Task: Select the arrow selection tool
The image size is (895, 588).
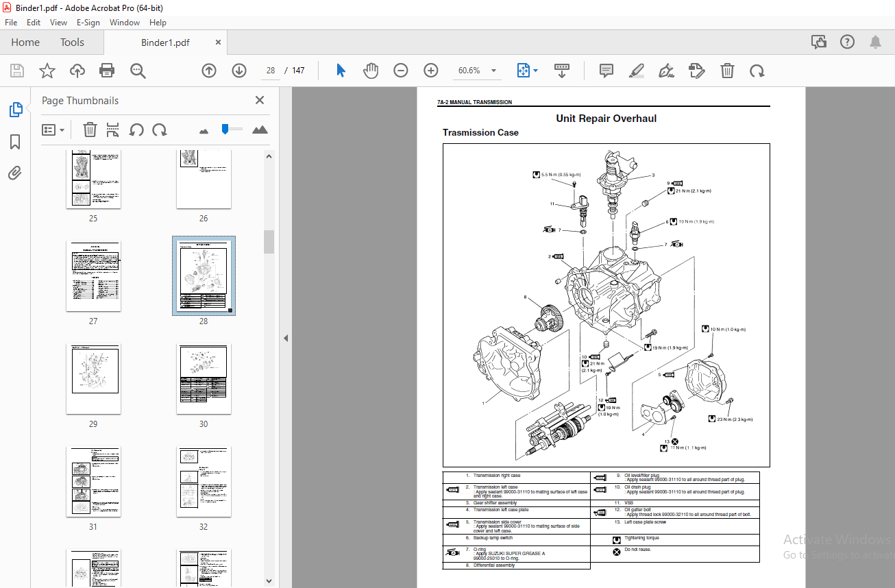Action: click(x=341, y=71)
